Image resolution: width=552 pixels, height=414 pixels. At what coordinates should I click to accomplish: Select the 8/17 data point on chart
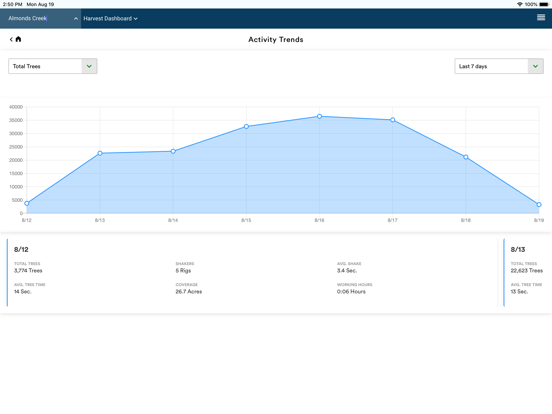(x=393, y=120)
